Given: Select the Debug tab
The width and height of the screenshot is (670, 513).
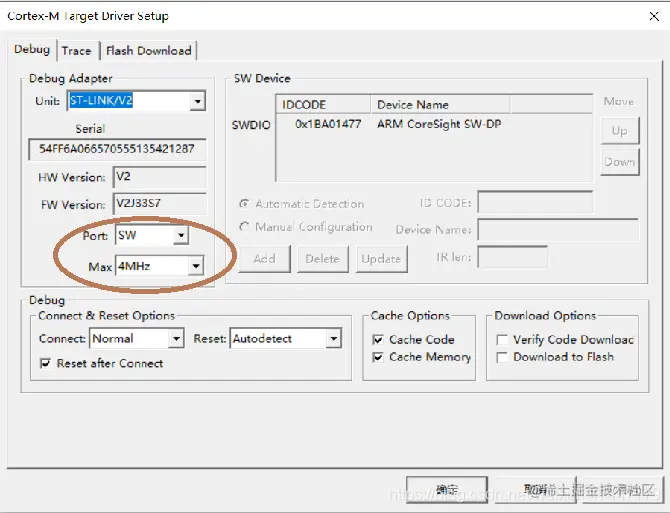Looking at the screenshot, I should pos(32,50).
